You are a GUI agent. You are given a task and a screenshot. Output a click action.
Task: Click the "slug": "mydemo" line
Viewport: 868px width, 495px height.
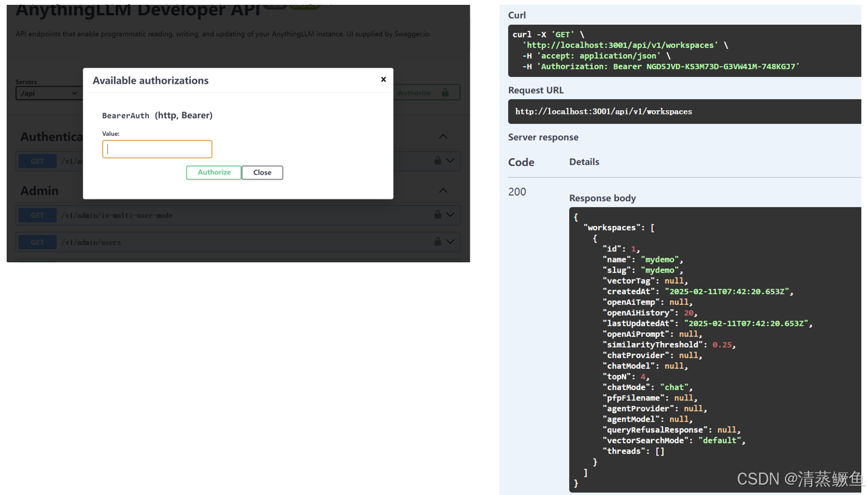tap(643, 270)
